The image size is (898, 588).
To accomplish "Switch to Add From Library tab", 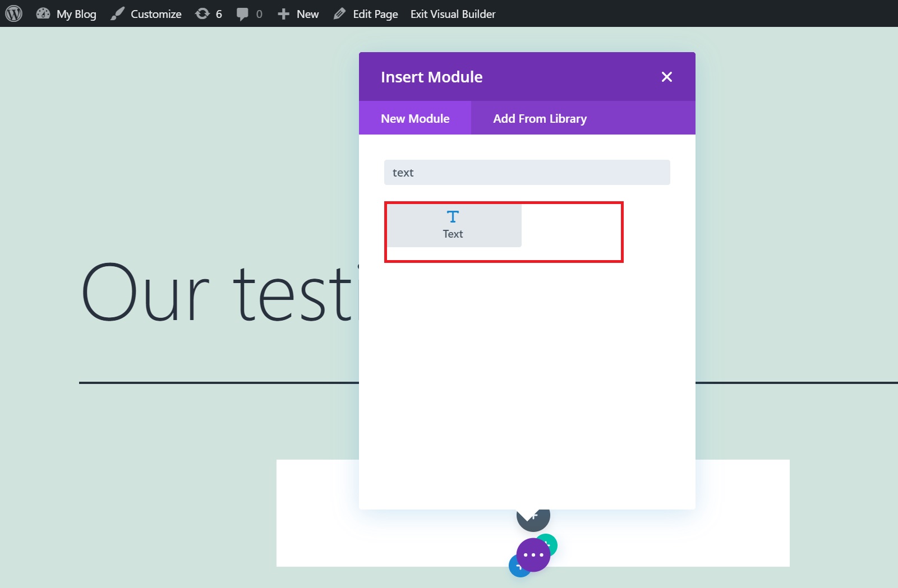I will [x=540, y=118].
